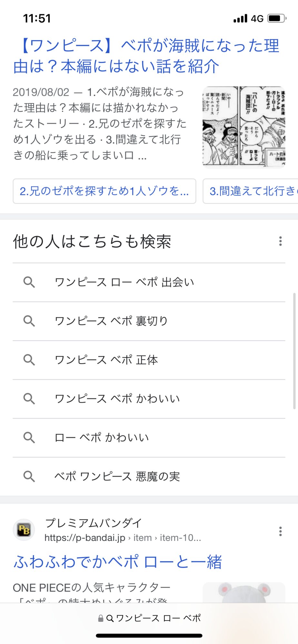Tap search icon beside ベポ ワンピース 悪魔の実

click(29, 476)
